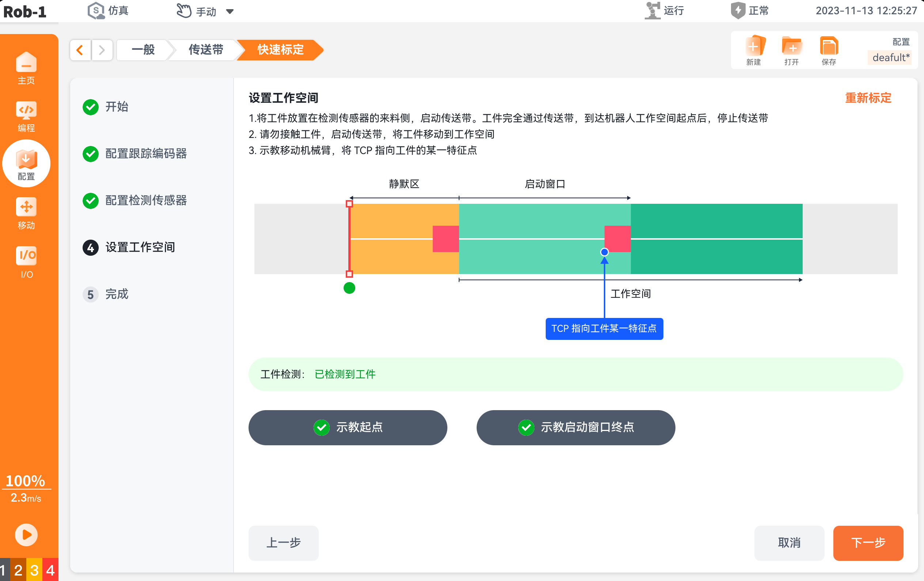Click the 重新标定 recalibrate link
The width and height of the screenshot is (924, 581).
pyautogui.click(x=868, y=98)
